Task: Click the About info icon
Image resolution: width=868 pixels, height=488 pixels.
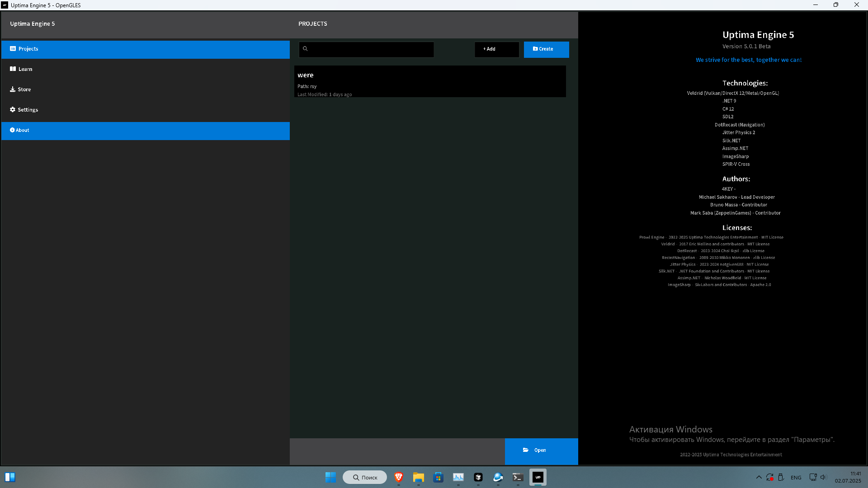Action: point(12,130)
